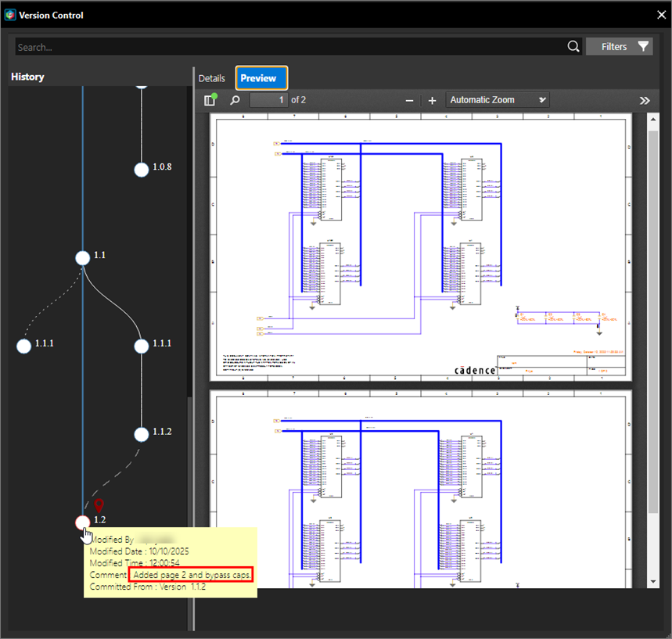
Task: Toggle the PDF sidebar panel icon
Action: [x=210, y=100]
